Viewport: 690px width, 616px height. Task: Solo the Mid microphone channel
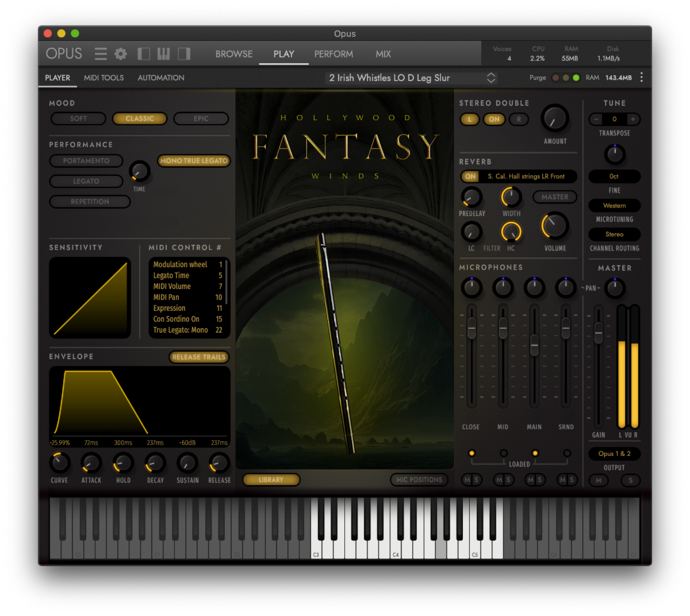508,480
